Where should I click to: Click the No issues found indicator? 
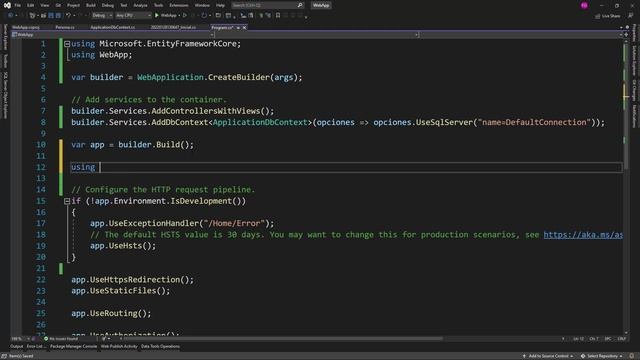click(x=61, y=339)
